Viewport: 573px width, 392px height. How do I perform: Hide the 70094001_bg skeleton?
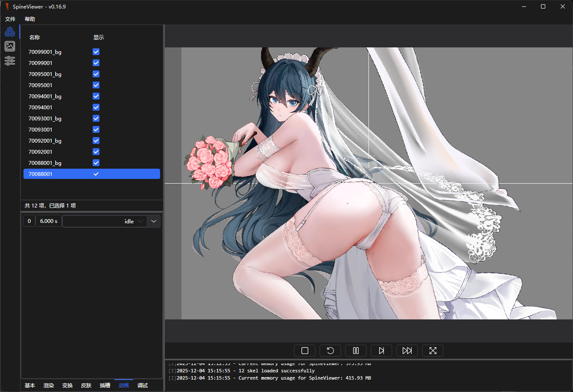coord(96,96)
